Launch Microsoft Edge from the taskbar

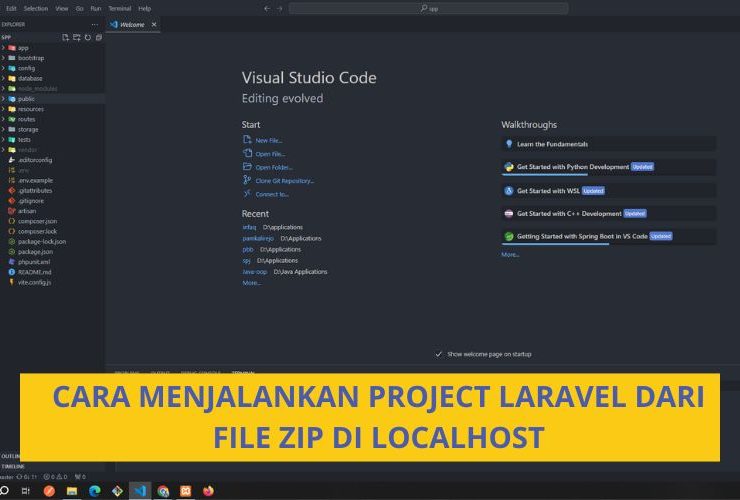point(95,491)
